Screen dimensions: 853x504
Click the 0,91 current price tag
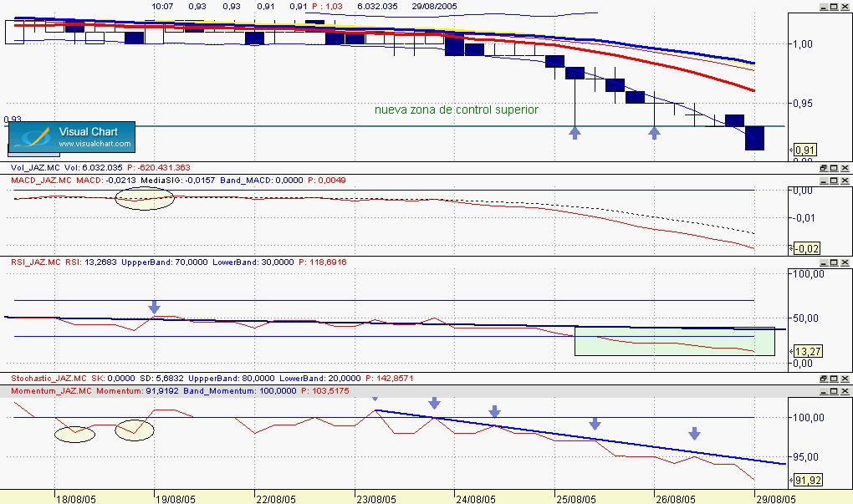coord(804,150)
